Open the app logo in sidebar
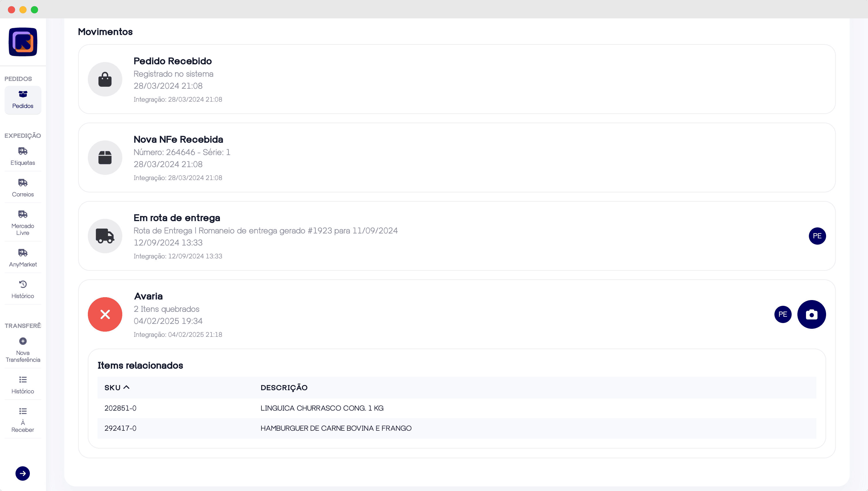 (23, 42)
